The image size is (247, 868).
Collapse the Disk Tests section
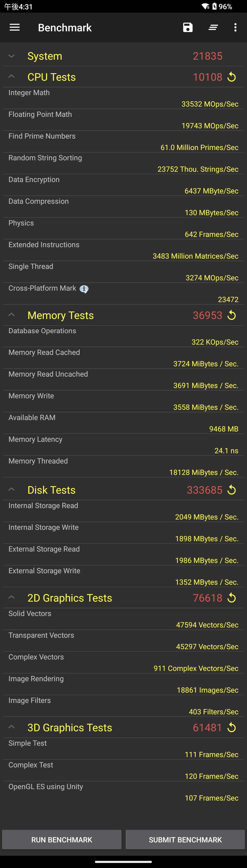(11, 489)
